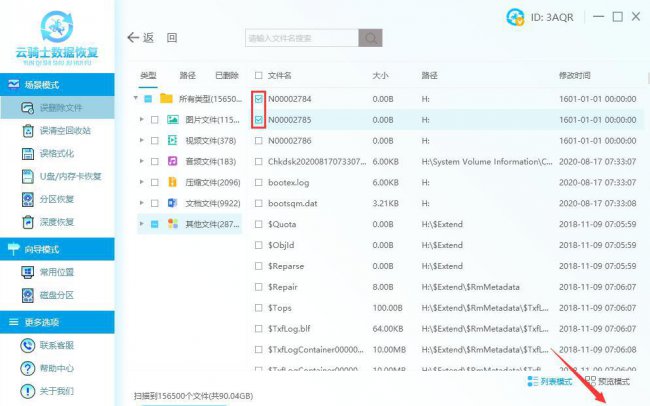650x406 pixels.
Task: Tick the $Quota file checkbox
Action: 259,224
